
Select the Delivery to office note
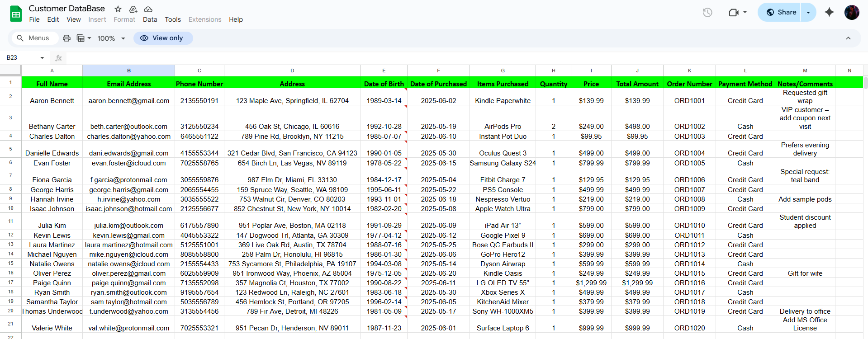pos(805,311)
